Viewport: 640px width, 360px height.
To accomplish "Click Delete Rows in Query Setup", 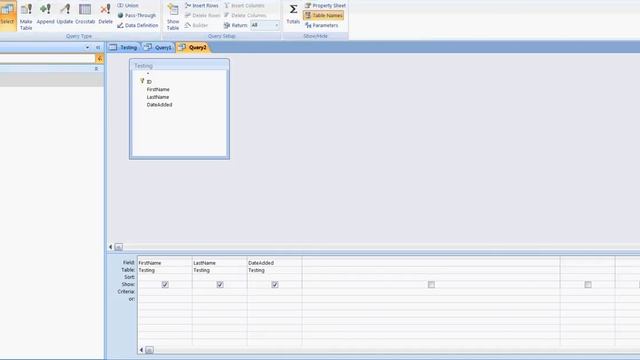I will pyautogui.click(x=202, y=15).
